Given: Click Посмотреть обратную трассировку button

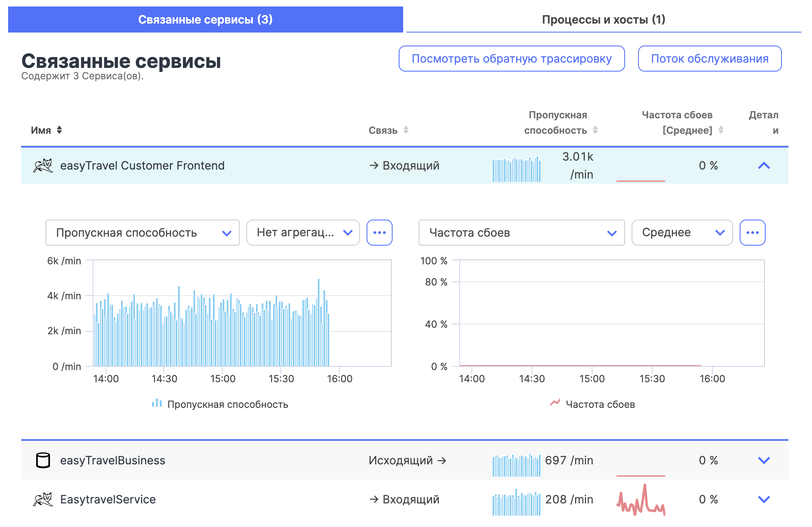Looking at the screenshot, I should coord(511,59).
